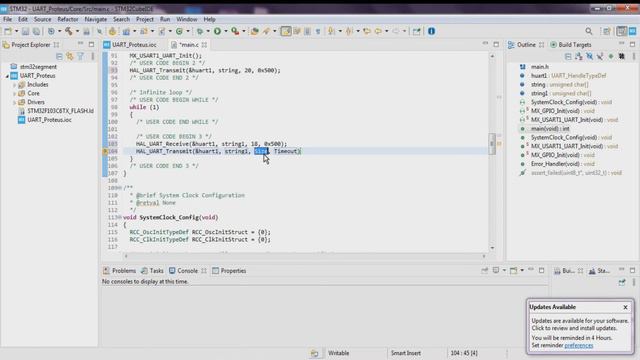This screenshot has height=360, width=640.
Task: Toggle Link with Editor in Project Explorer
Action: coord(70,56)
